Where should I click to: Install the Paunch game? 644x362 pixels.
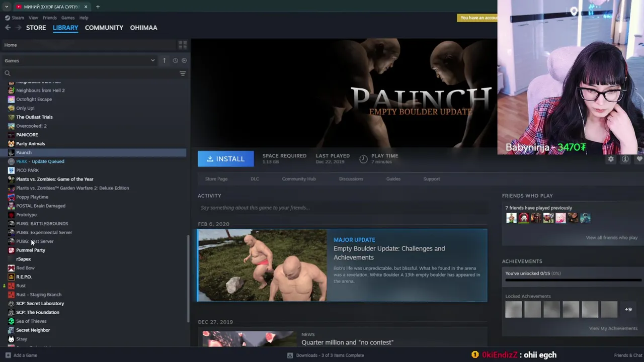click(225, 159)
